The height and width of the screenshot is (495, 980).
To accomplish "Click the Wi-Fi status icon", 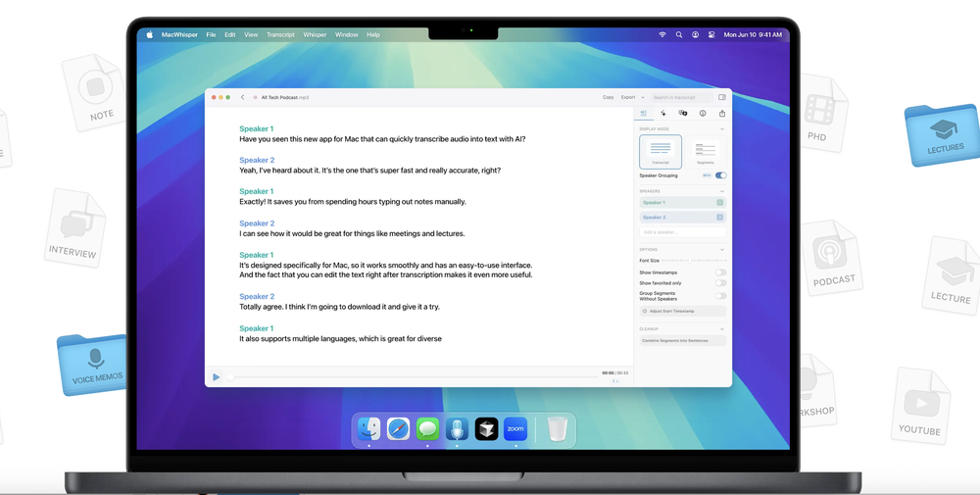I will click(x=662, y=35).
